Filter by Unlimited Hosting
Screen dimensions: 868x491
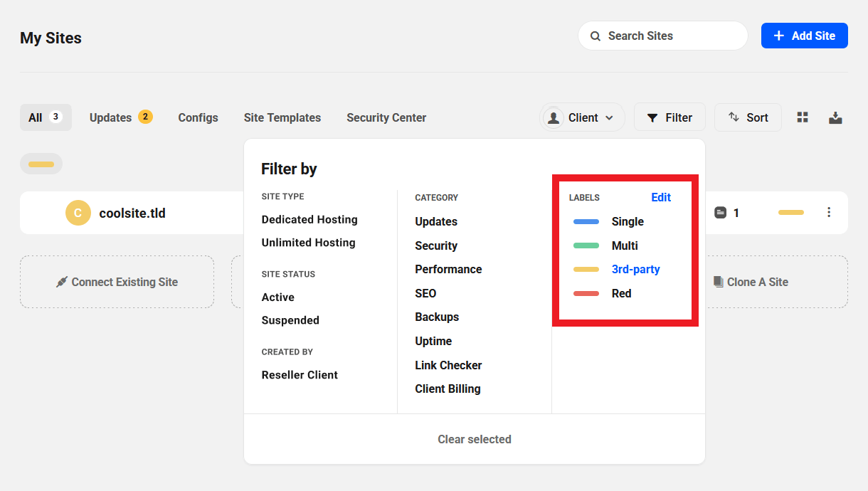[309, 242]
